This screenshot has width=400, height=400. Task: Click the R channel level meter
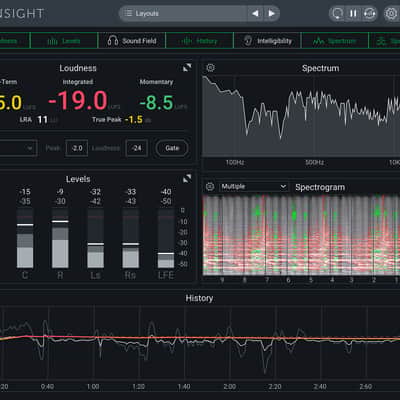(60, 238)
